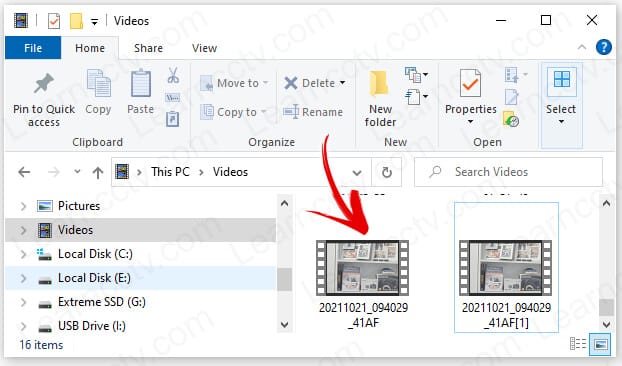
Task: Click This PC in the address bar
Action: click(x=170, y=172)
